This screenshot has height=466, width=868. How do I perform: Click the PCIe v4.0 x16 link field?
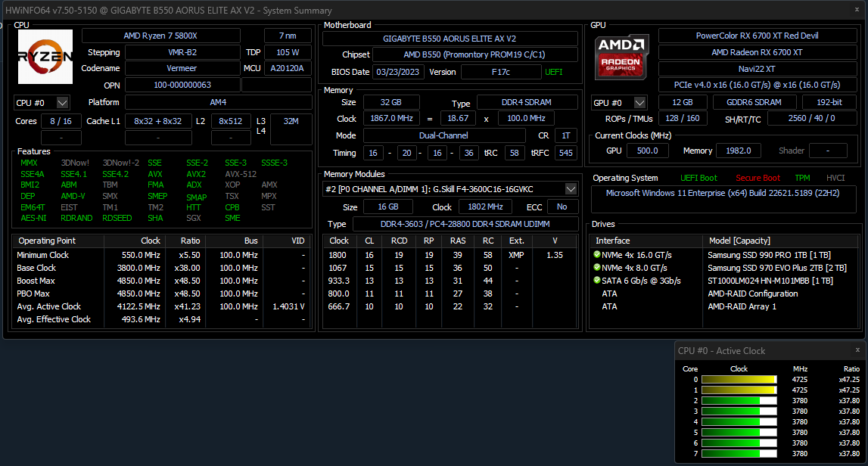(x=758, y=85)
